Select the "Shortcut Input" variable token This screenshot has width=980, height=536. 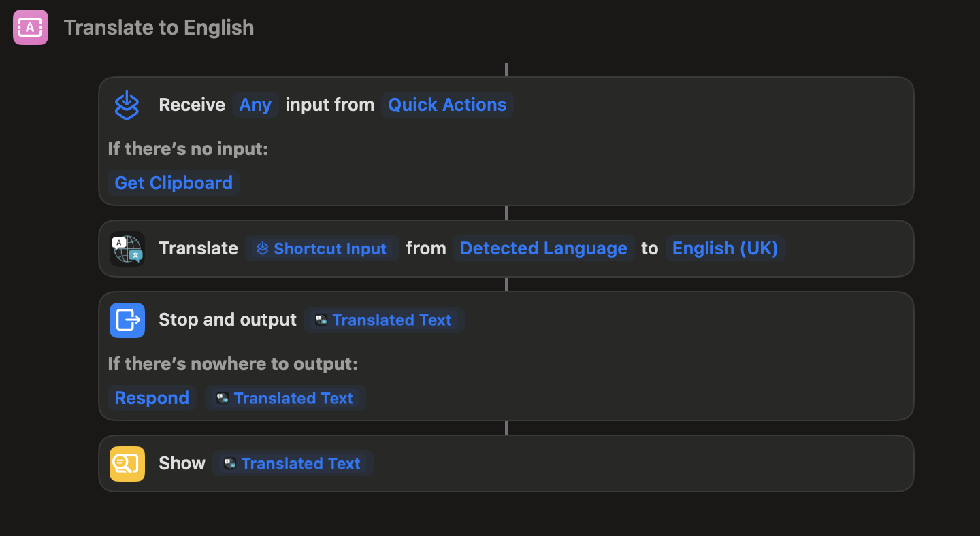tap(322, 249)
